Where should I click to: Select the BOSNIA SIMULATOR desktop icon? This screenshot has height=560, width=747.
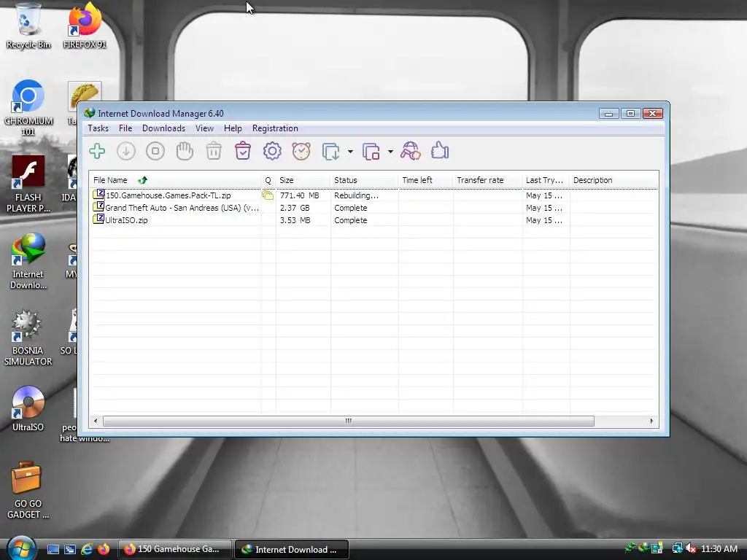(28, 338)
